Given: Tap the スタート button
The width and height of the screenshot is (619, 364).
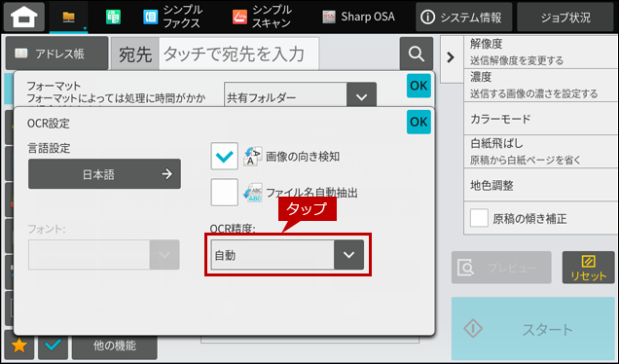Looking at the screenshot, I should [533, 328].
